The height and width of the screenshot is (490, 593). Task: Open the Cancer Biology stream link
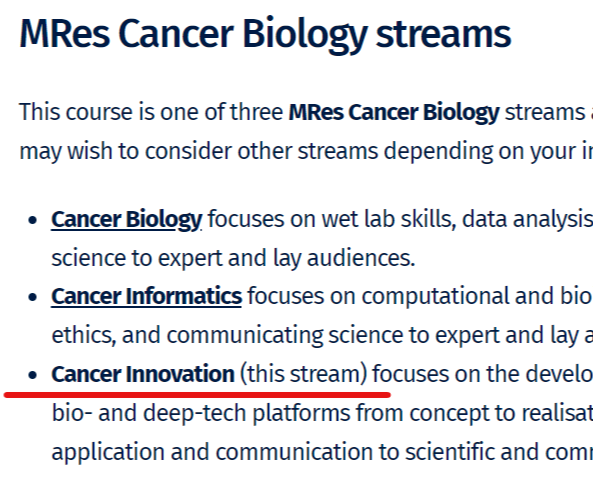[127, 219]
